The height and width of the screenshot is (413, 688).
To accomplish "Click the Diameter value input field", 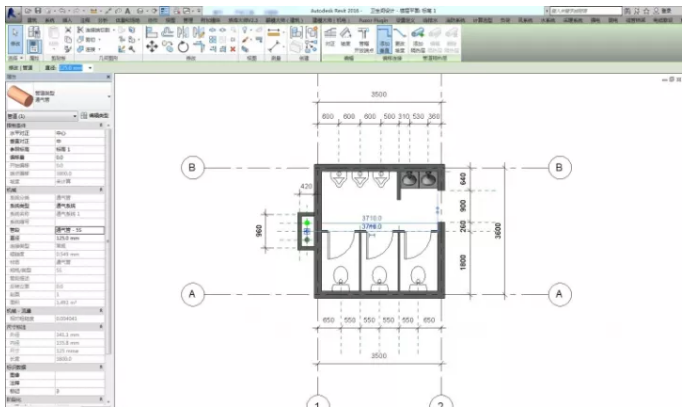I will pos(71,68).
